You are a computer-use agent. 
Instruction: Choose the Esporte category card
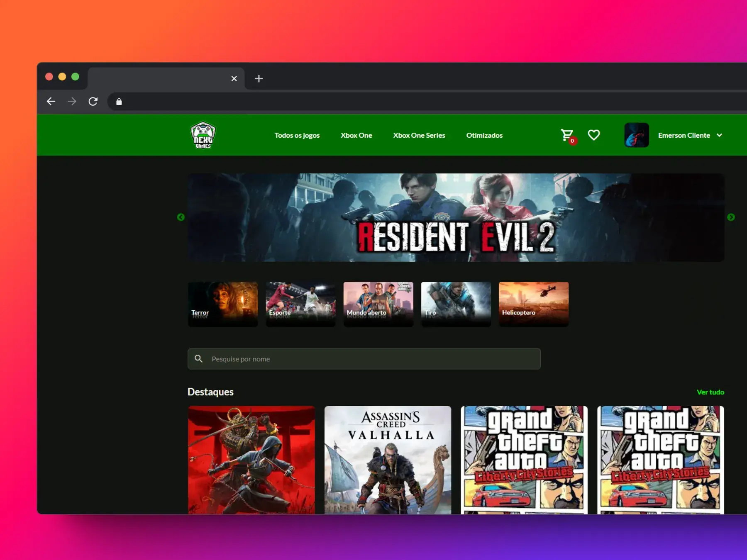(x=300, y=304)
